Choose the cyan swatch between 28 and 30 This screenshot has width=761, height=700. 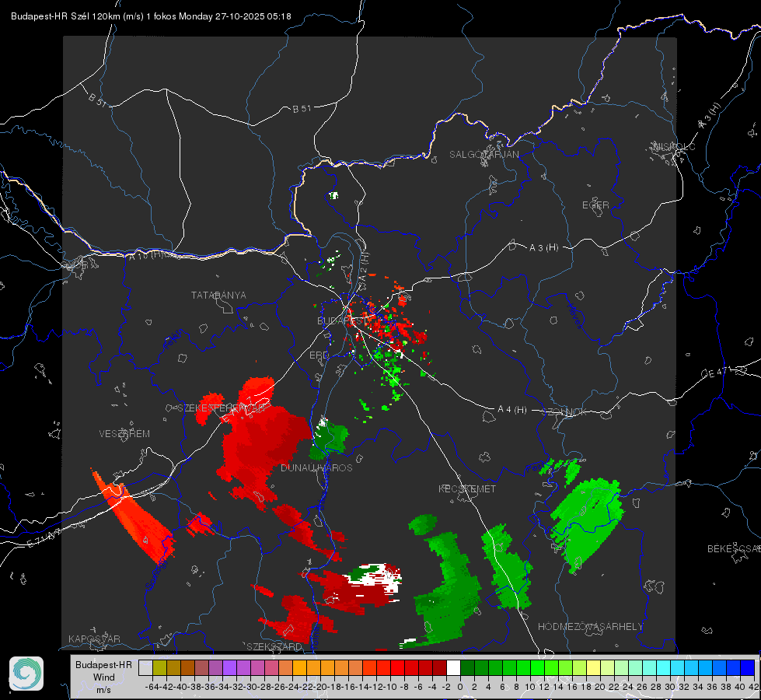pos(664,668)
